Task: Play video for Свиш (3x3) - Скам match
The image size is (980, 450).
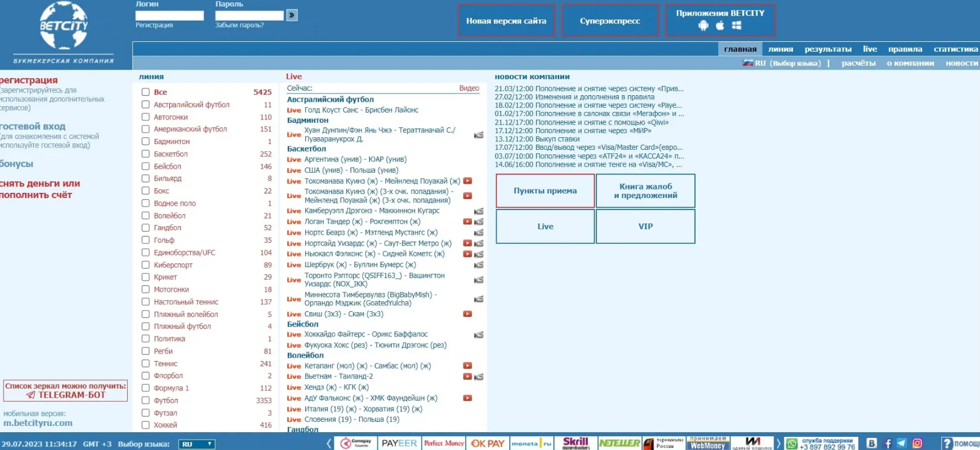Action: 467,314
